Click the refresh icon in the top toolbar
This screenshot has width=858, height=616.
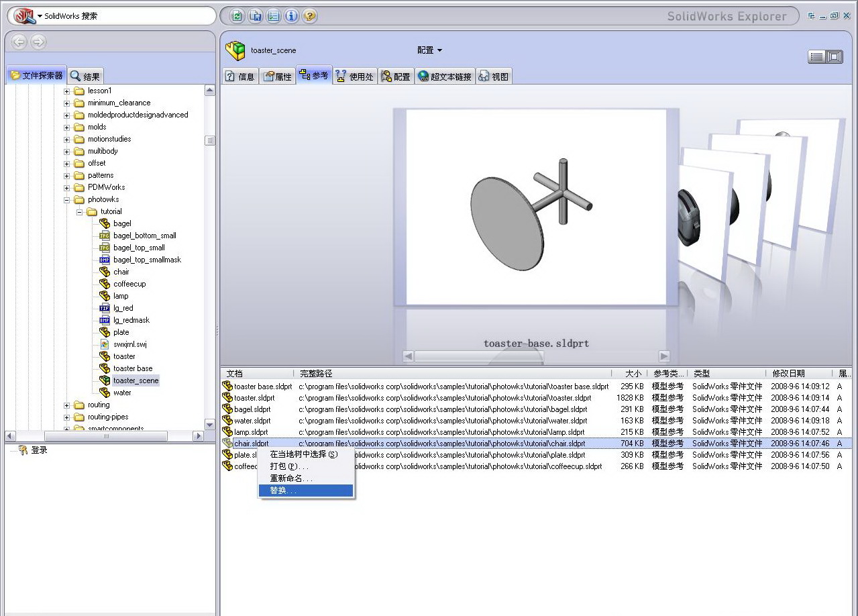[237, 16]
